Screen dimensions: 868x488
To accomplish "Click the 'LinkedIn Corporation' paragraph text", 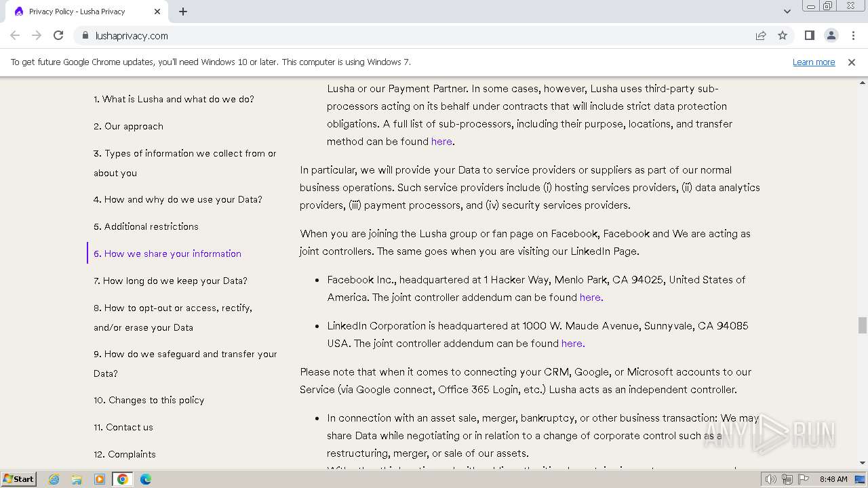I will (537, 335).
